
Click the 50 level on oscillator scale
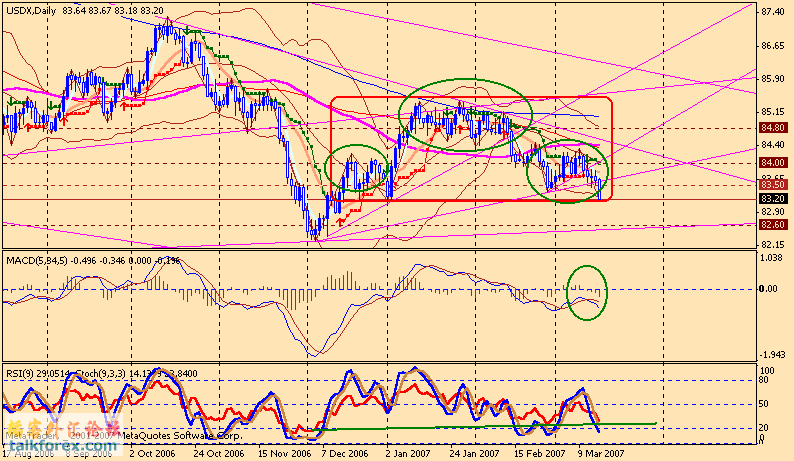tap(764, 404)
